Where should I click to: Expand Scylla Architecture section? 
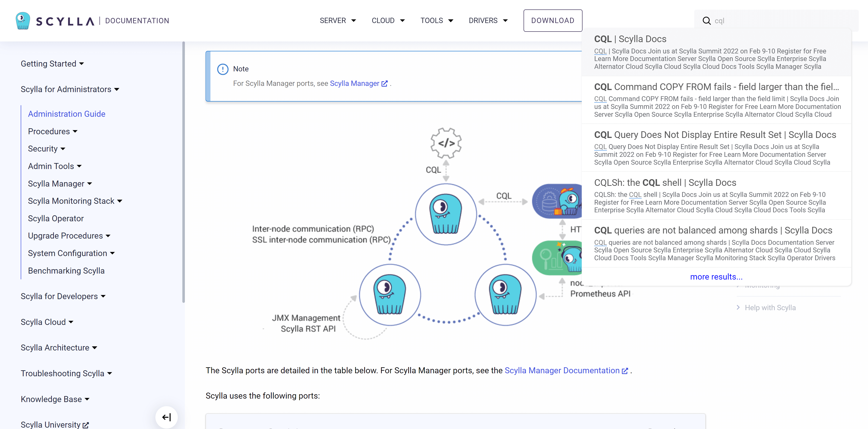[x=59, y=348]
